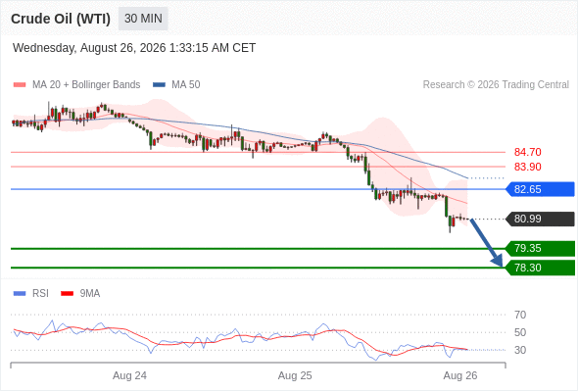Click the date and time 'Wednesday, August 26, 2026 1:33:15 AM CET'

(x=134, y=48)
